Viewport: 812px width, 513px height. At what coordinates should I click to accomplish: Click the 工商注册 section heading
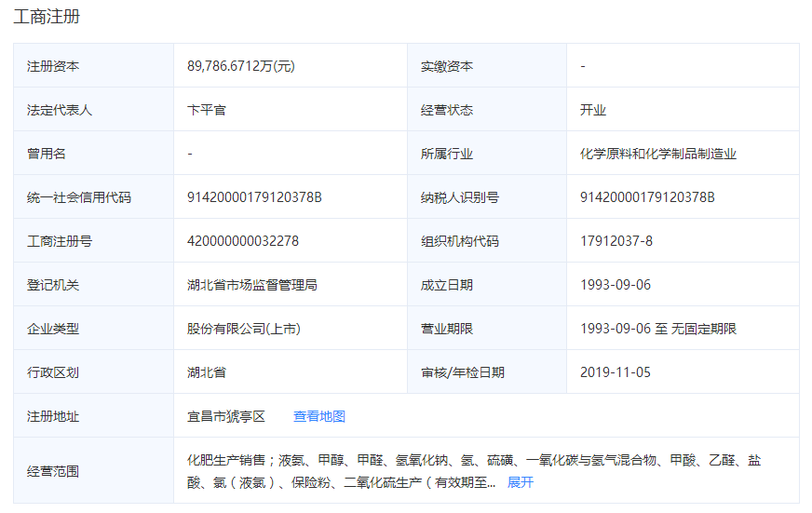(46, 16)
